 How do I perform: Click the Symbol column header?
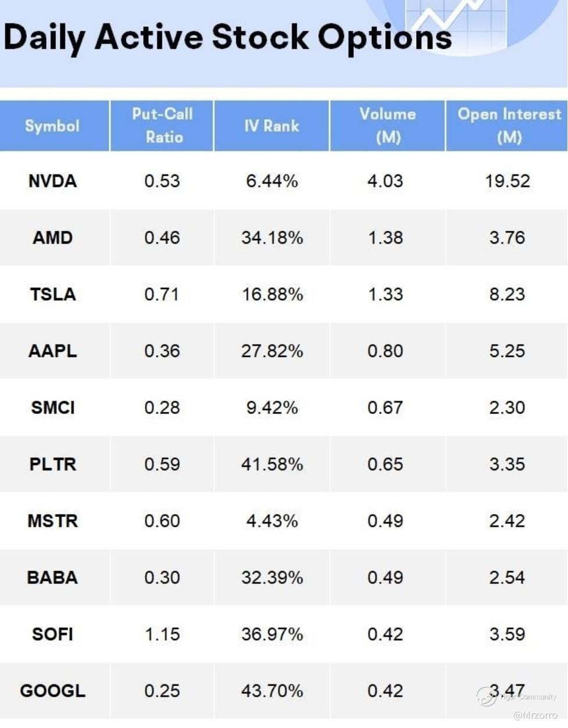tap(52, 126)
